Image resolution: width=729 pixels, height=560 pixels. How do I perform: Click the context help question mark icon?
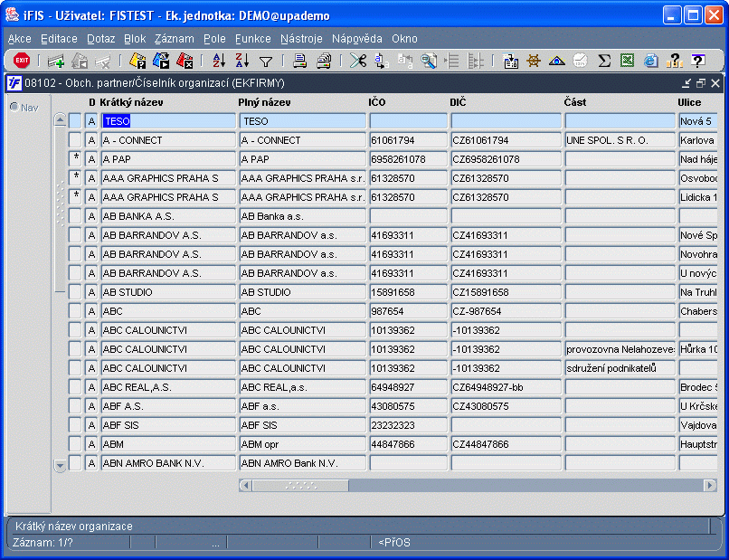pyautogui.click(x=698, y=61)
